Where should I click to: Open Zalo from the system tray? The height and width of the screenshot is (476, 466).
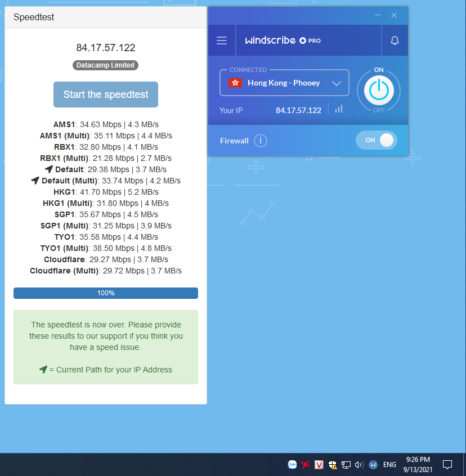(x=292, y=464)
